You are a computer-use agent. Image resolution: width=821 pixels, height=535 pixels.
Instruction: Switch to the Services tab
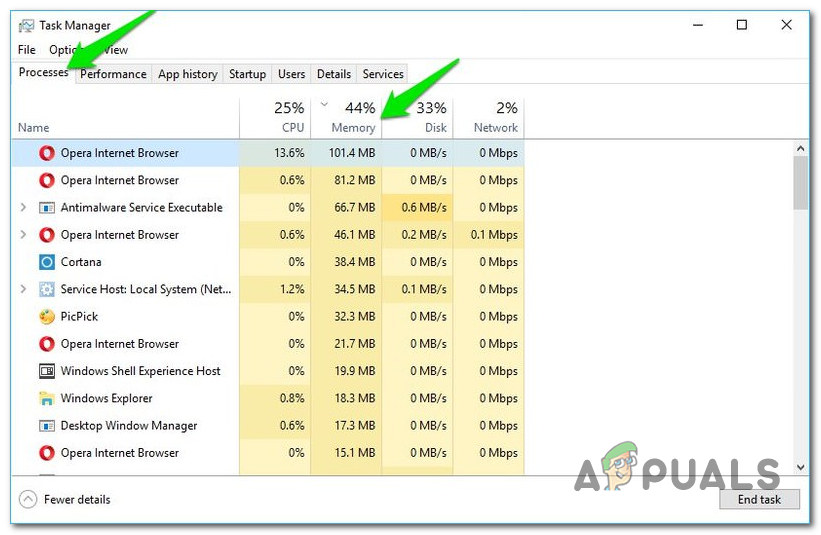pyautogui.click(x=383, y=74)
